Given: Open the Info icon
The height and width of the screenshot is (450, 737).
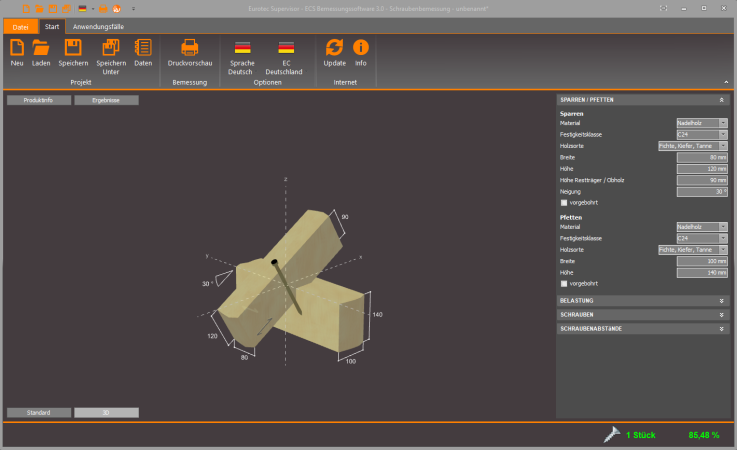Looking at the screenshot, I should coord(361,48).
